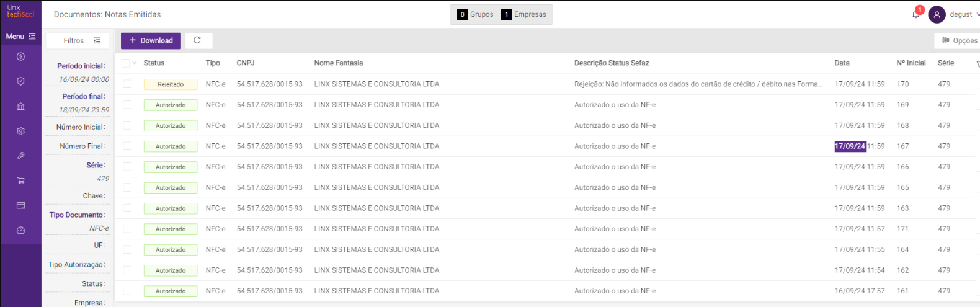Open the dashboard gauge sidebar icon
Image resolution: width=980 pixels, height=307 pixels.
(20, 230)
